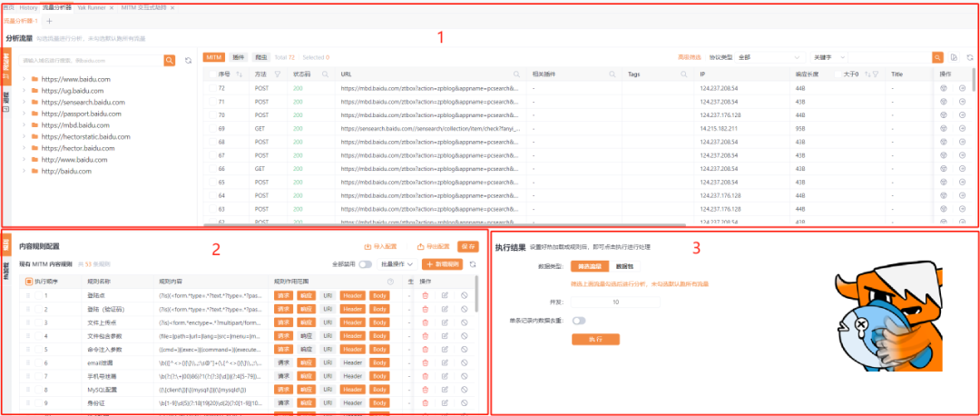This screenshot has height=416, width=980.
Task: Click into the 并发 value field showing 10
Action: 615,302
